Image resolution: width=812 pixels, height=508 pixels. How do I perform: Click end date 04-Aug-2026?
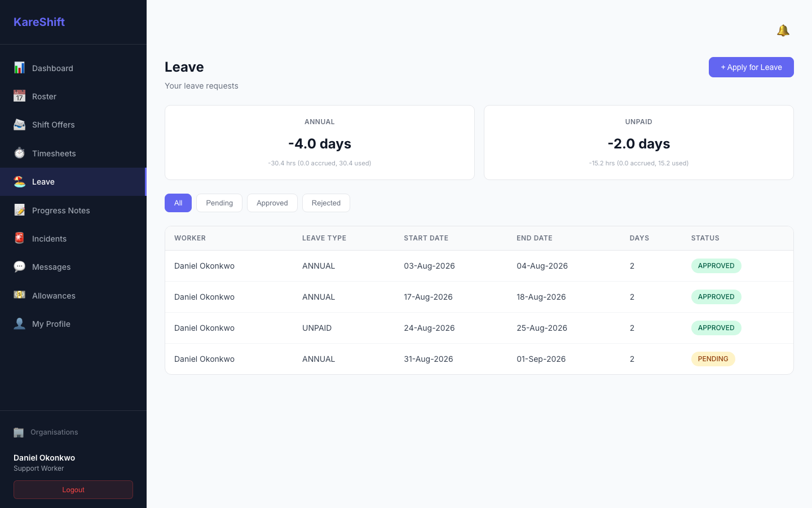tap(542, 266)
